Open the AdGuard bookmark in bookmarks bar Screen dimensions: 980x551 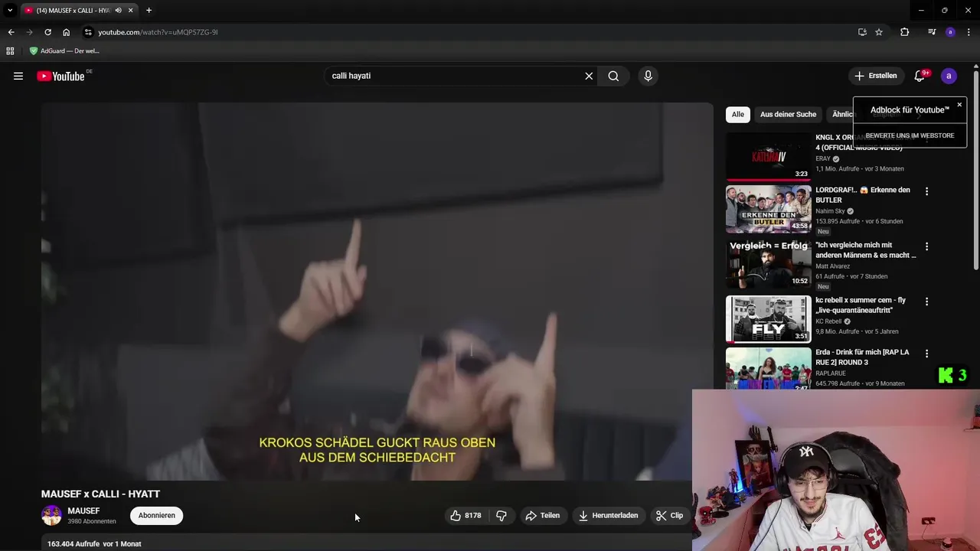point(64,51)
